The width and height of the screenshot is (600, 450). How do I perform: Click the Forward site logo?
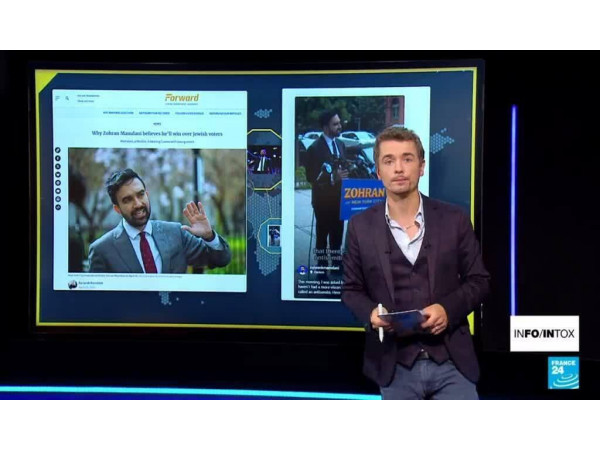pyautogui.click(x=181, y=98)
